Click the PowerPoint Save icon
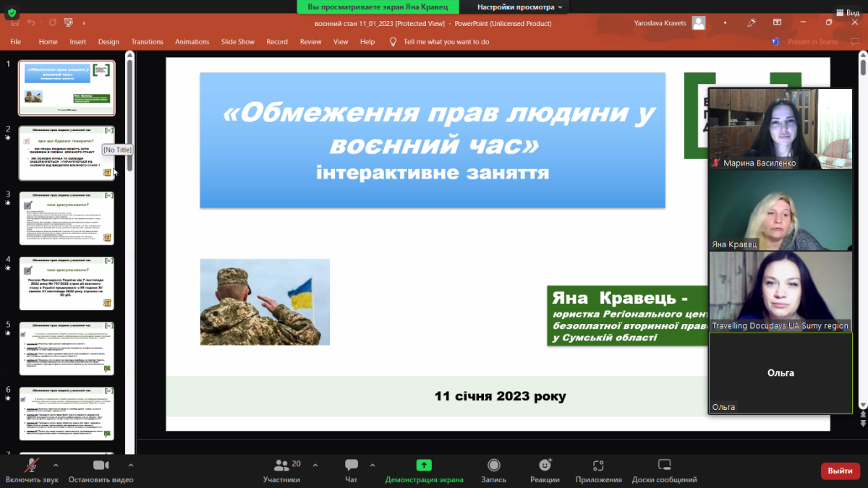 (14, 23)
